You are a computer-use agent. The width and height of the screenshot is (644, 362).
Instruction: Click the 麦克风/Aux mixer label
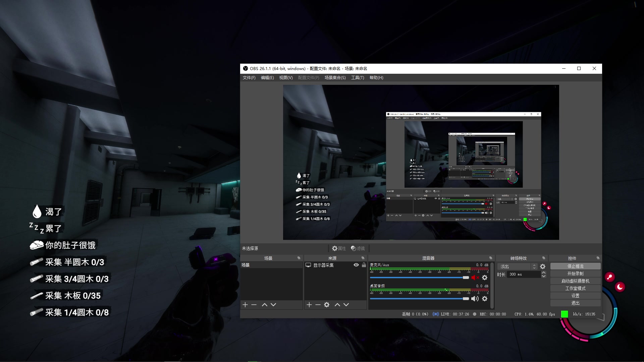point(379,265)
